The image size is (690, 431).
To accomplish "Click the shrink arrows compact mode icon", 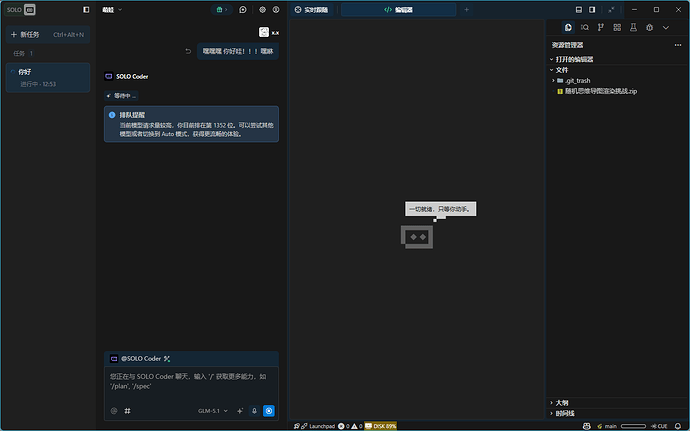I will 611,10.
